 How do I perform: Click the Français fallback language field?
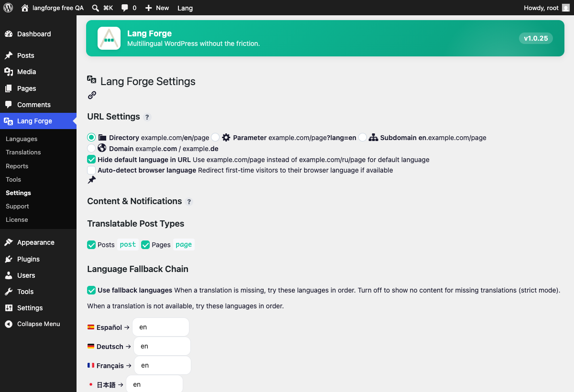point(163,365)
